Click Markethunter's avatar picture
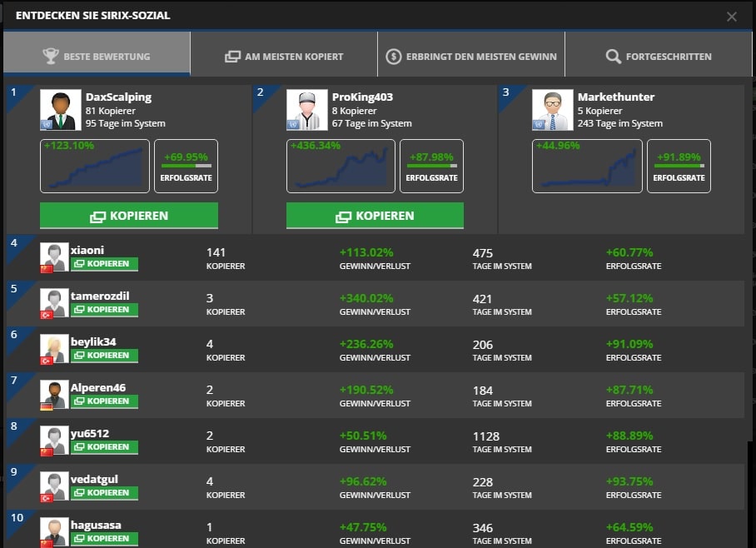Screen dimensions: 756x548 552,110
